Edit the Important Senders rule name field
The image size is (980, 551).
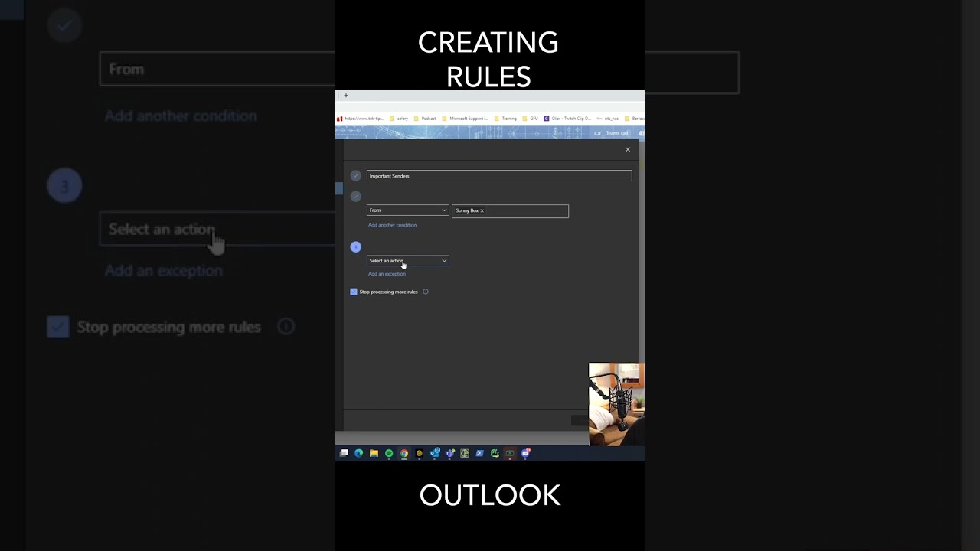point(499,176)
